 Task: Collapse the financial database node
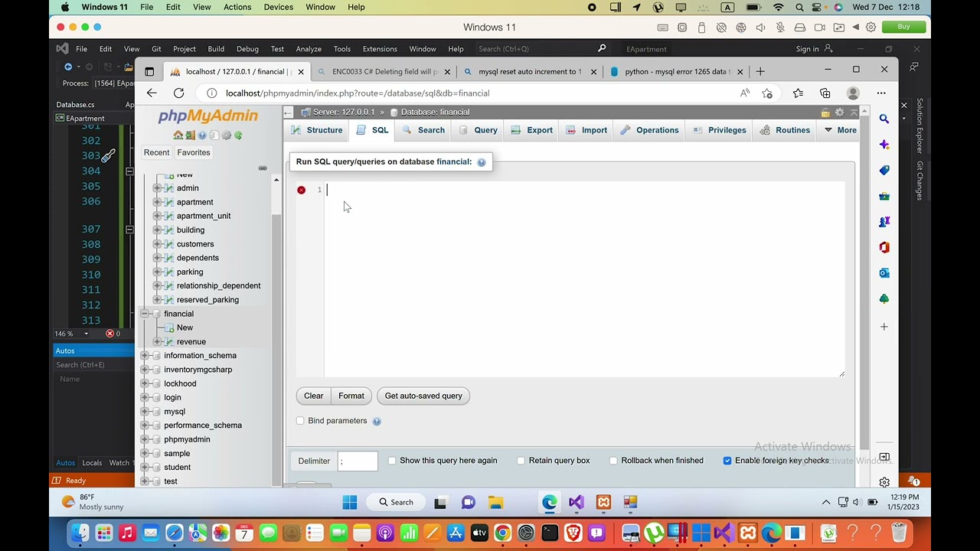[145, 314]
